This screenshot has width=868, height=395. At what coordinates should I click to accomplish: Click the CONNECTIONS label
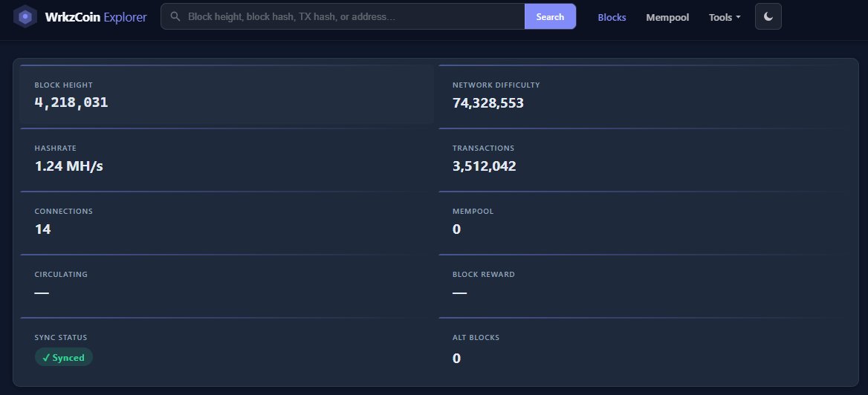[x=64, y=212]
